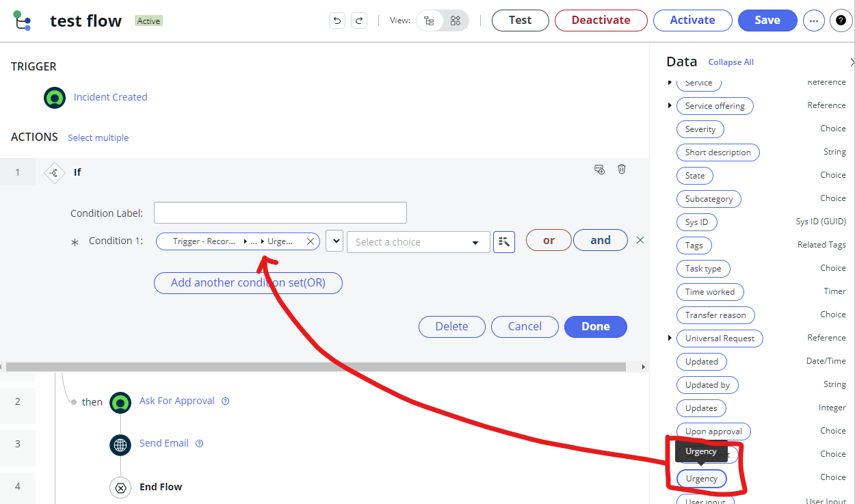Click the Flow Designer logo icon

[22, 21]
